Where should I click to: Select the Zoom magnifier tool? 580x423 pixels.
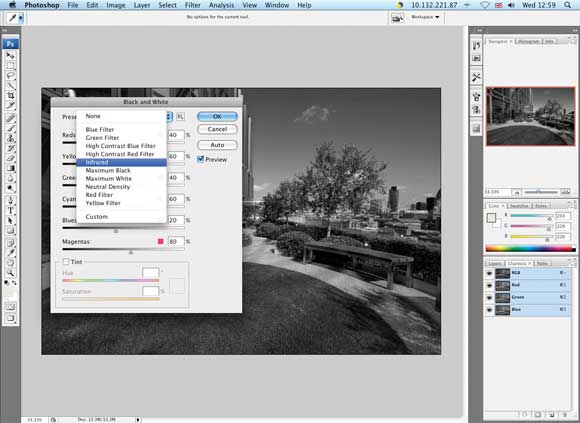click(x=10, y=273)
